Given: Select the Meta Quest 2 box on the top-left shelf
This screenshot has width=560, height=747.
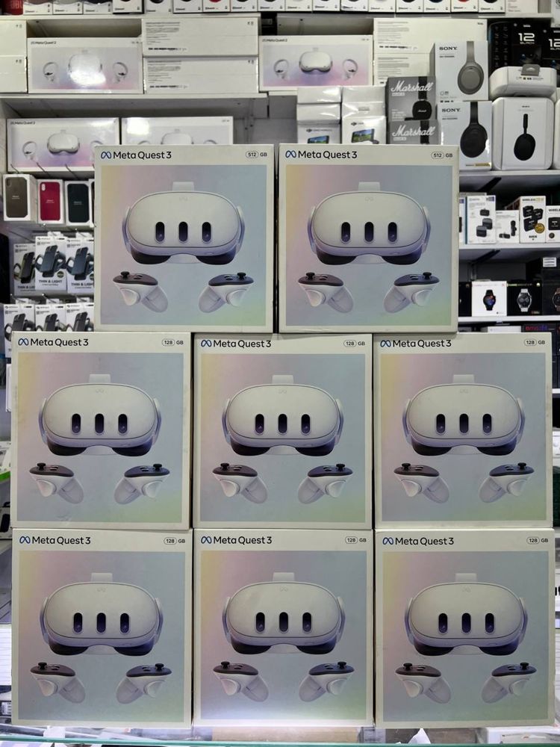Looking at the screenshot, I should [85, 66].
